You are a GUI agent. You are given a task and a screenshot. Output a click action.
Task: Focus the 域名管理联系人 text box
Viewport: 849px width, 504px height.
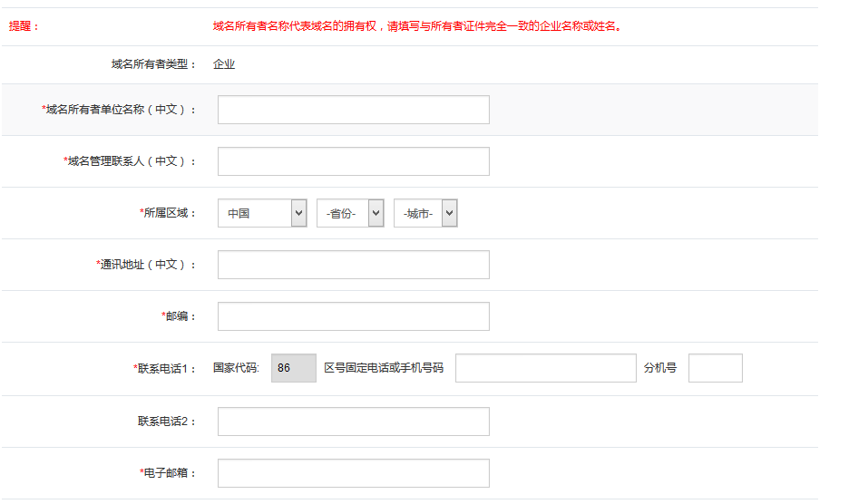point(354,161)
